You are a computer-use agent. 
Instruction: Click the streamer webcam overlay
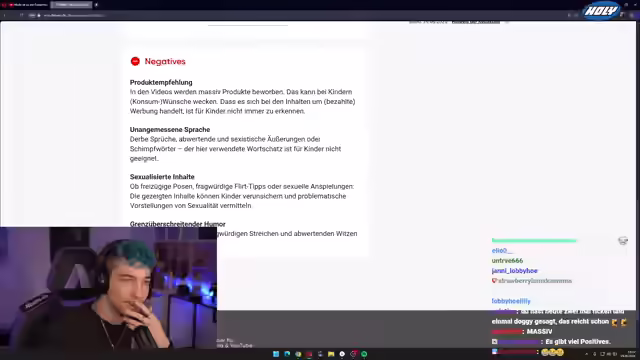coord(108,288)
